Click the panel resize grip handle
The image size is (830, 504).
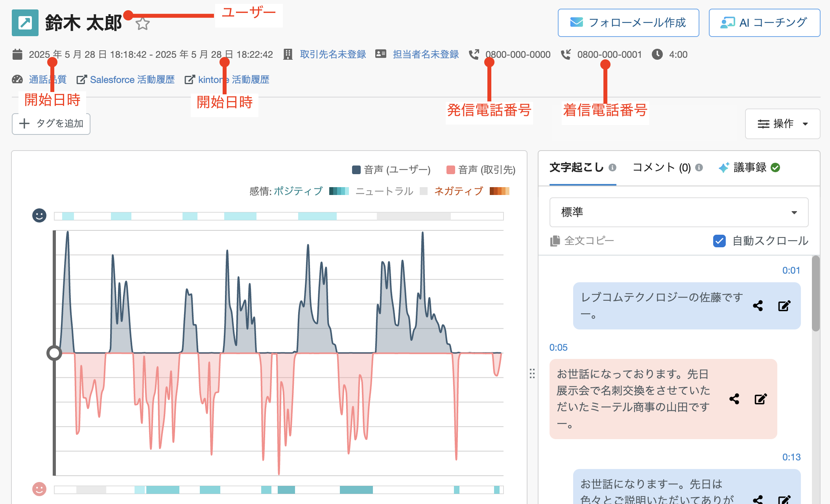pyautogui.click(x=532, y=373)
